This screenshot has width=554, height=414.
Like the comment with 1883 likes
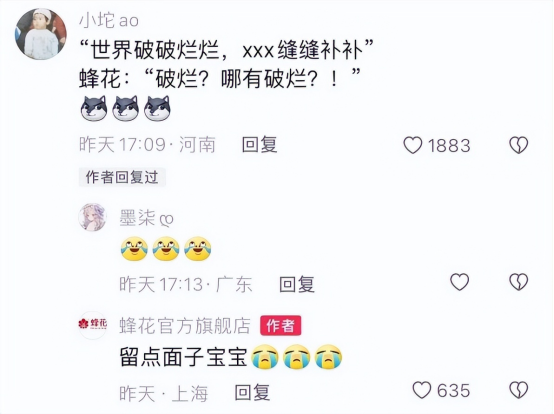[413, 145]
